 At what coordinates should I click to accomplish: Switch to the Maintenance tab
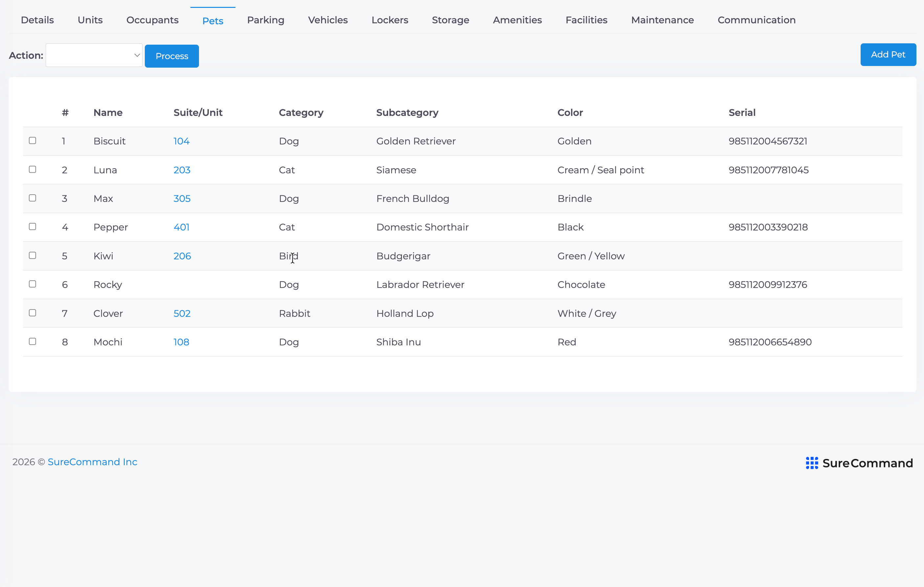[x=662, y=20]
